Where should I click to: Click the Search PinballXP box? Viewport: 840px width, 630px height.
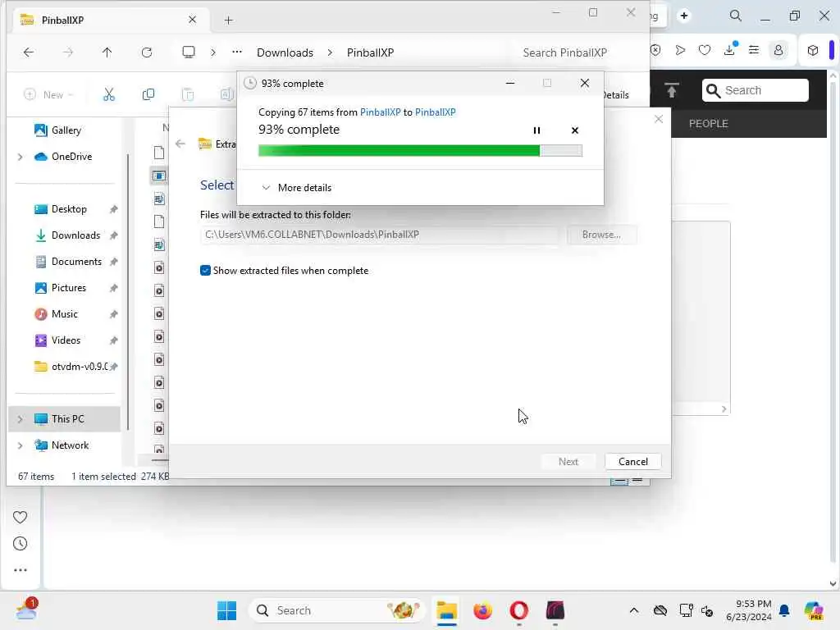(x=564, y=52)
